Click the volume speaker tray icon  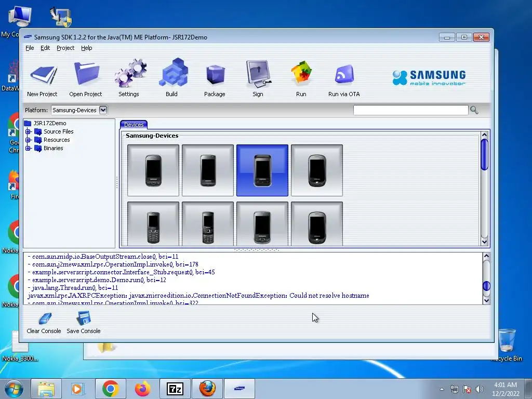pos(479,389)
